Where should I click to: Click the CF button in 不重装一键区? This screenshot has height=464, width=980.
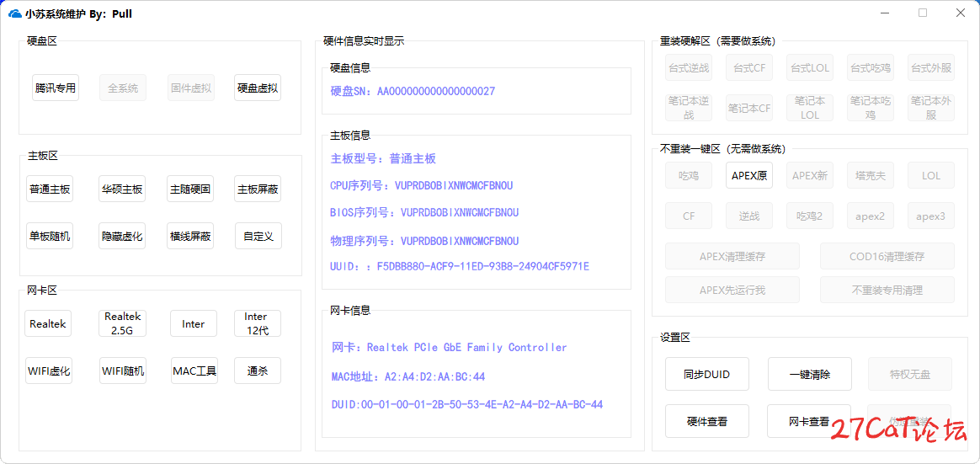pos(688,216)
